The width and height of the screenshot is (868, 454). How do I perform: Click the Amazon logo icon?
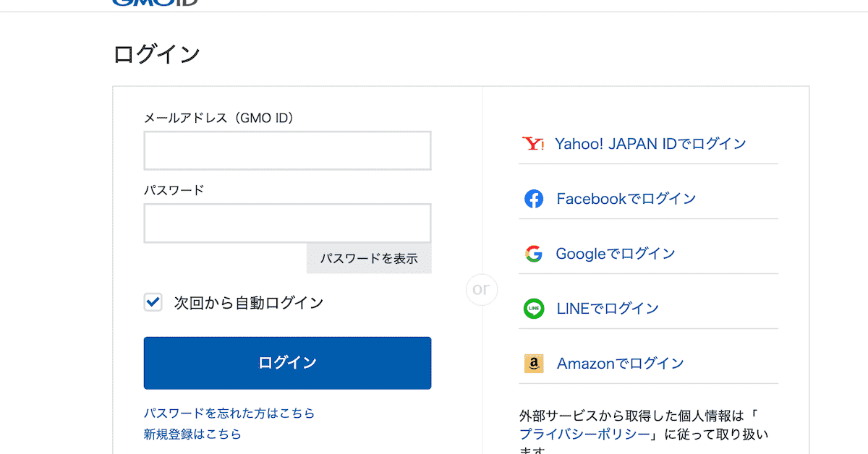click(534, 364)
